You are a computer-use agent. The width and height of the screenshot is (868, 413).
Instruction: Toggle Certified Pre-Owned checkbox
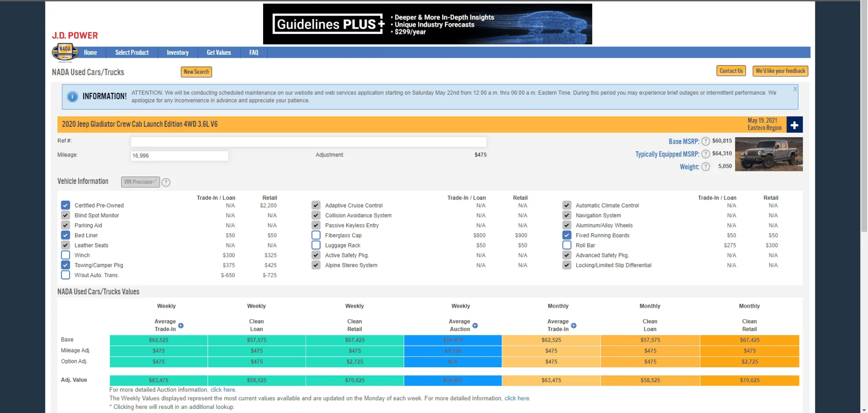click(65, 205)
